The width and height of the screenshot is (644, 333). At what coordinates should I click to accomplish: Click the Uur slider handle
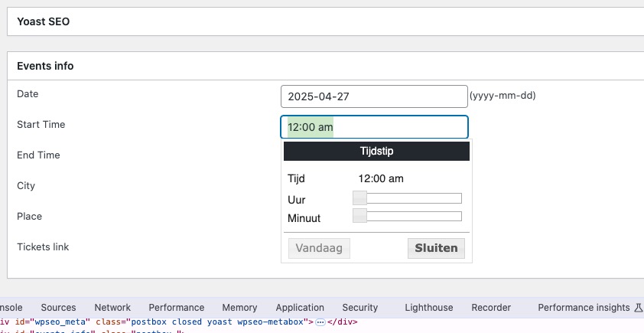click(359, 198)
